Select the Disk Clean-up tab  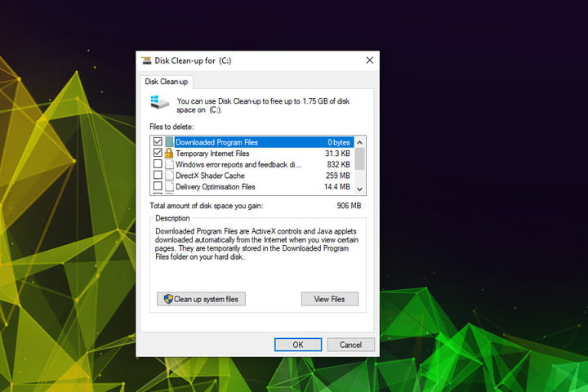click(x=167, y=82)
